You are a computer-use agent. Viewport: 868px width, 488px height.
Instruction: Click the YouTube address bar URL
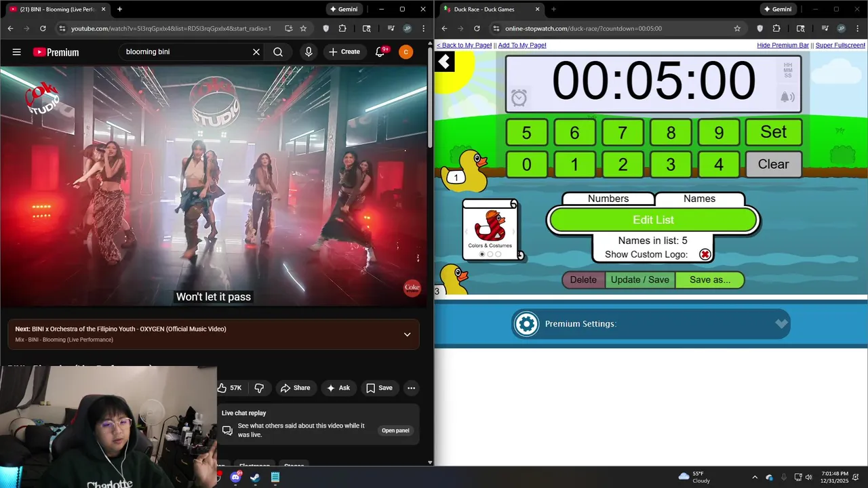click(171, 28)
